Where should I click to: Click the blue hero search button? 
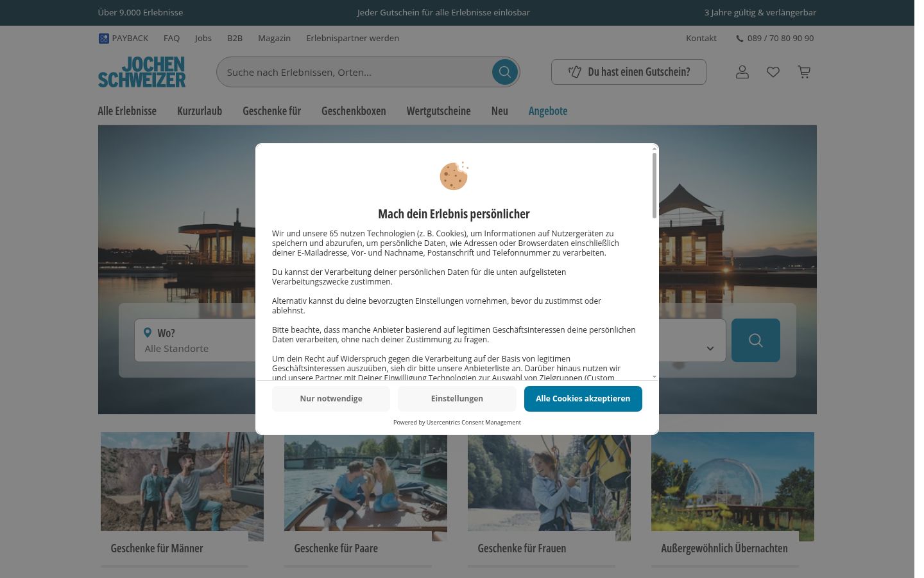(x=756, y=340)
